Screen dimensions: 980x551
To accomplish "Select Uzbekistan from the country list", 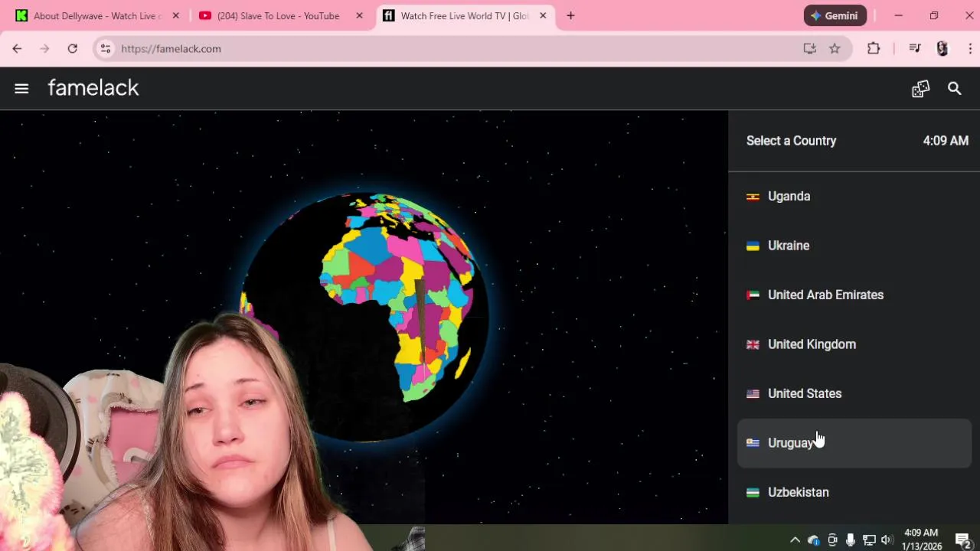I will tap(854, 492).
